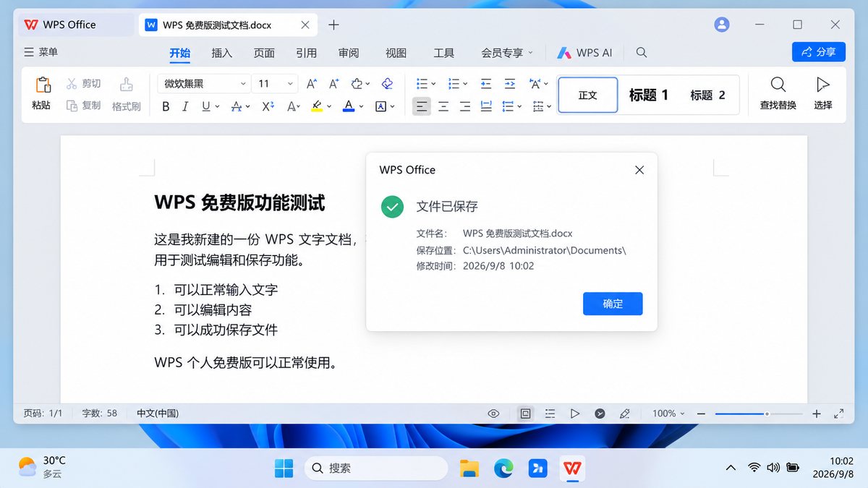Switch to the 引用 ribbon tab
Screen dimensions: 868x488
coord(306,53)
